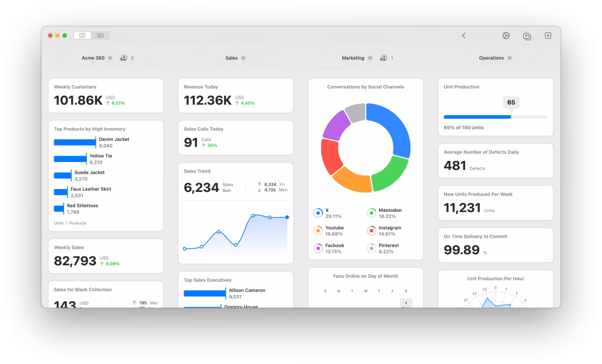Expand the Sales dropdown chevron
602x364 pixels.
coord(243,58)
